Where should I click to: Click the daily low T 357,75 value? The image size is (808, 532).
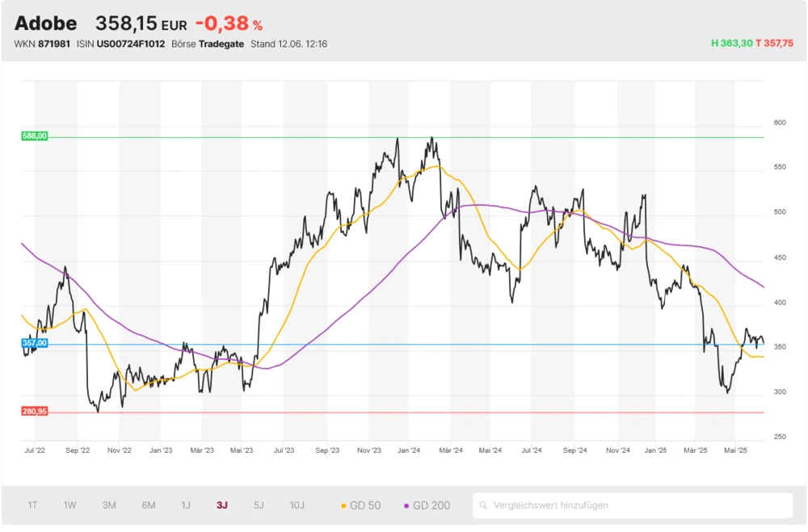[x=774, y=44]
